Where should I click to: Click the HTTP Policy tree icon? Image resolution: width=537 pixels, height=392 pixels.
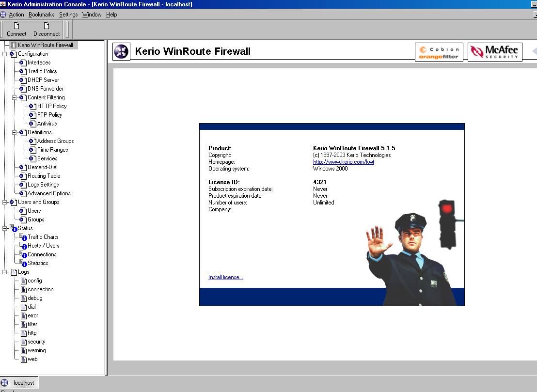(x=32, y=106)
